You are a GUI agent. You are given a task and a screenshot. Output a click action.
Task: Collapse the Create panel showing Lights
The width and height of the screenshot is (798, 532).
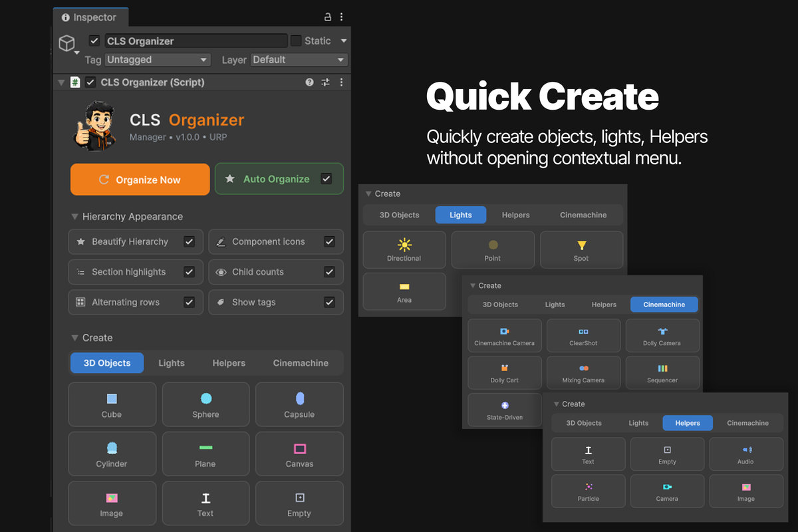click(368, 194)
